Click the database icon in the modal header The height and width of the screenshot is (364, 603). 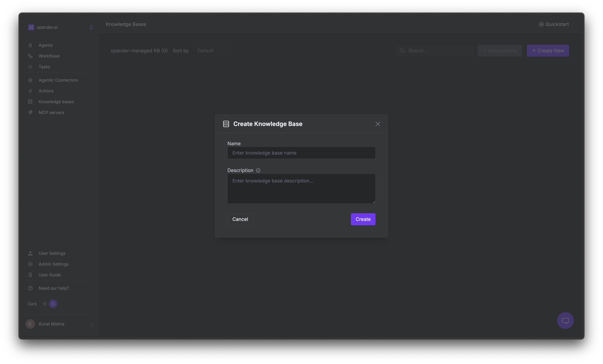pyautogui.click(x=226, y=124)
